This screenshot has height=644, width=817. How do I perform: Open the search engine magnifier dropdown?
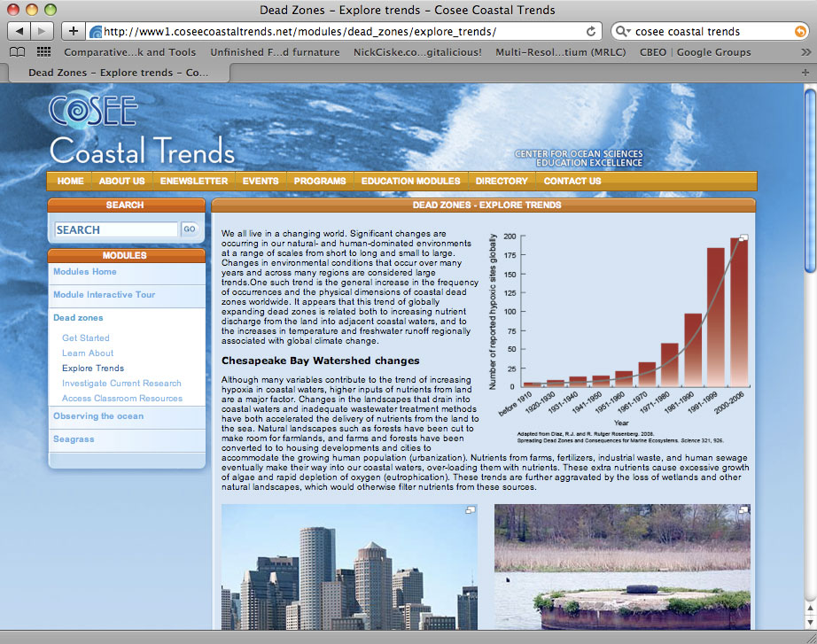click(x=624, y=31)
